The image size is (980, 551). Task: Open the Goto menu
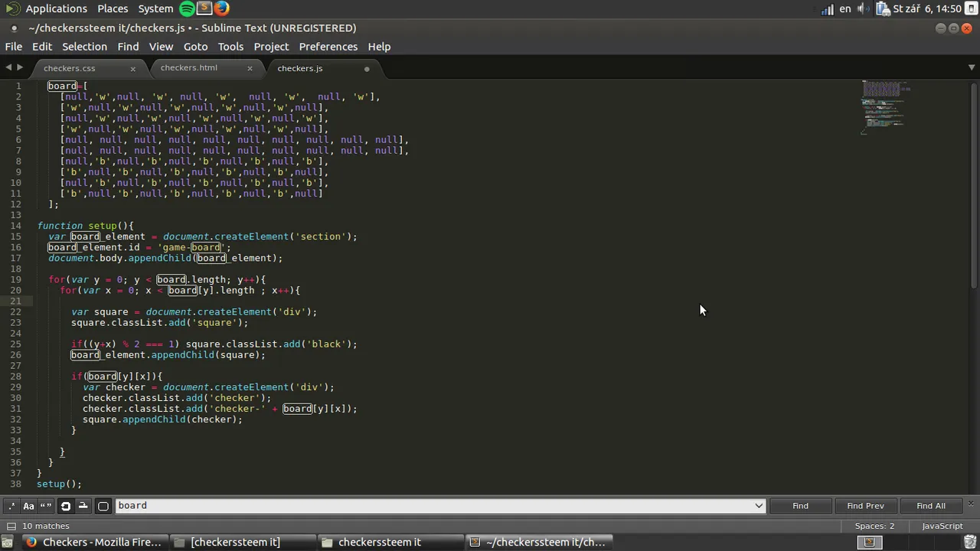[195, 47]
